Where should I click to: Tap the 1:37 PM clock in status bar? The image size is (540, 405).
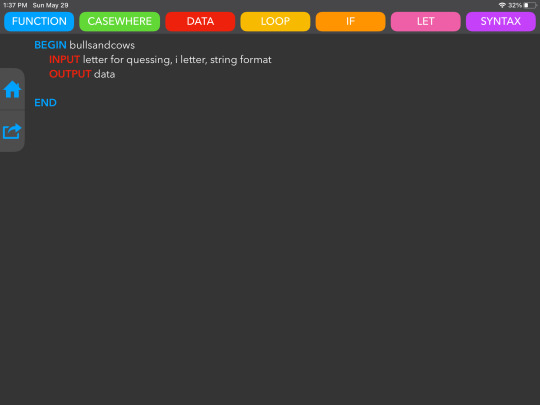pos(15,5)
